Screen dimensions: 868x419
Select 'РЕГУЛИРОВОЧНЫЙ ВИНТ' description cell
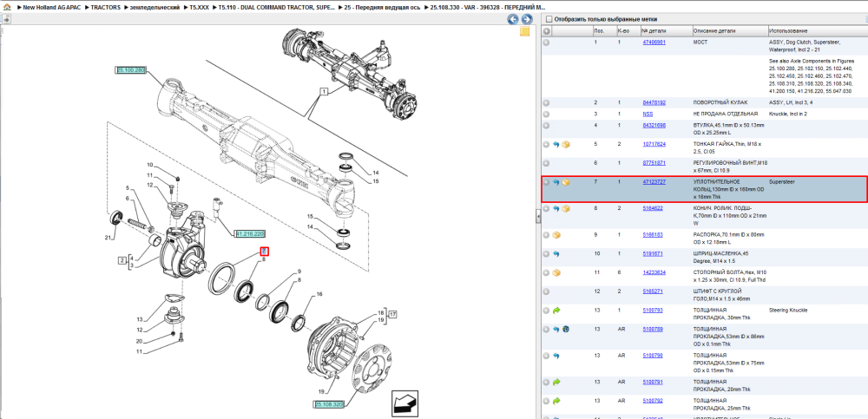[730, 167]
